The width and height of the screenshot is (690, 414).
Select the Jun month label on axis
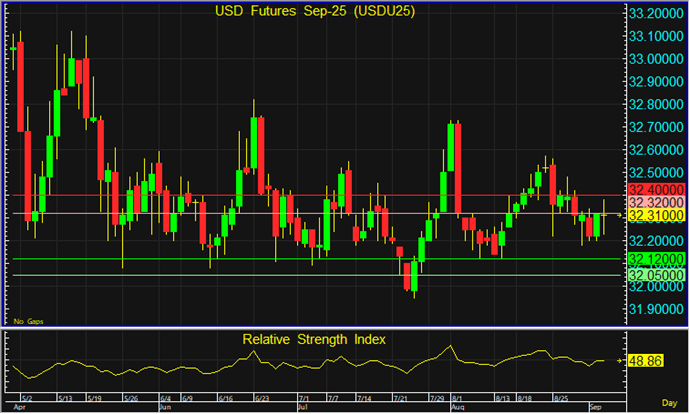point(166,408)
